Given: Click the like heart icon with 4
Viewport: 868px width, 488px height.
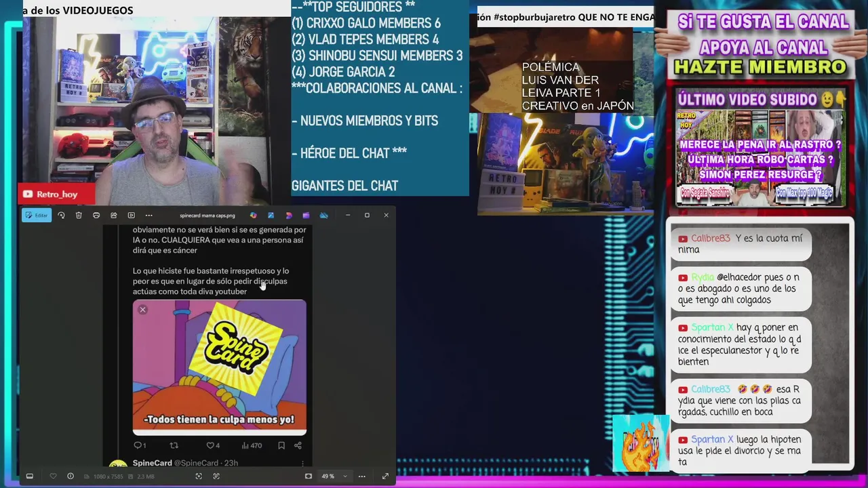Looking at the screenshot, I should (213, 445).
